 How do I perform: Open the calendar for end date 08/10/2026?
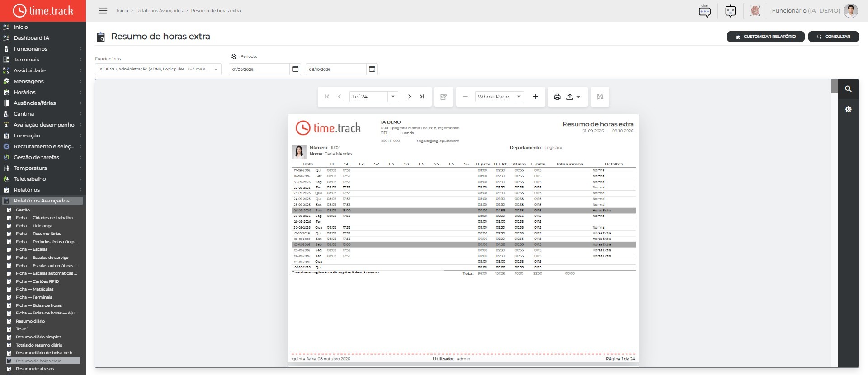372,69
